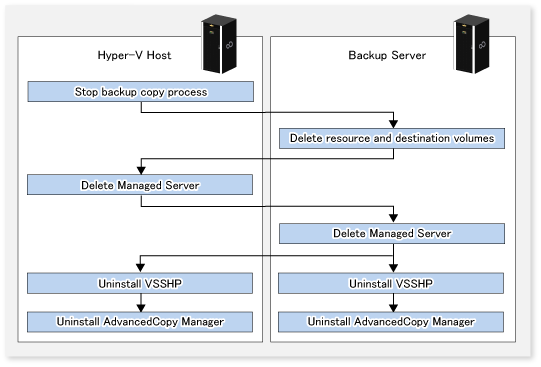Click the Stop backup copy process box
This screenshot has height=367, width=541.
pyautogui.click(x=141, y=92)
